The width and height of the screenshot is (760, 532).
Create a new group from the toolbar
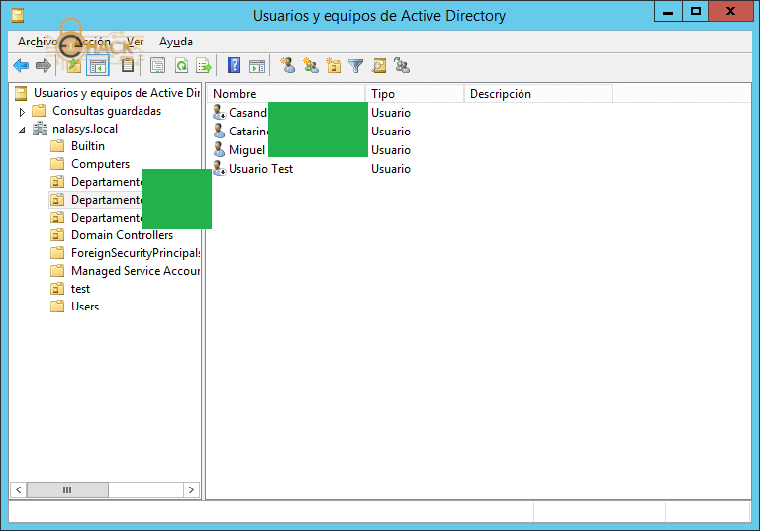click(310, 65)
